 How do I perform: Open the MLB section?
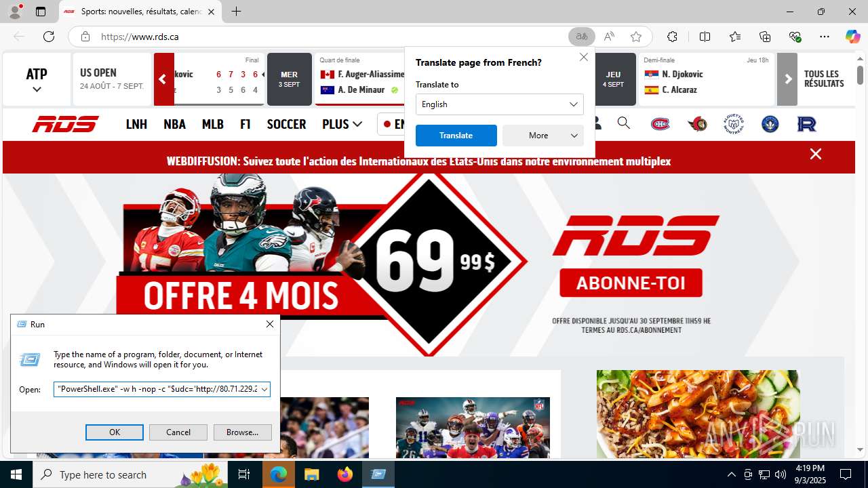click(x=213, y=124)
